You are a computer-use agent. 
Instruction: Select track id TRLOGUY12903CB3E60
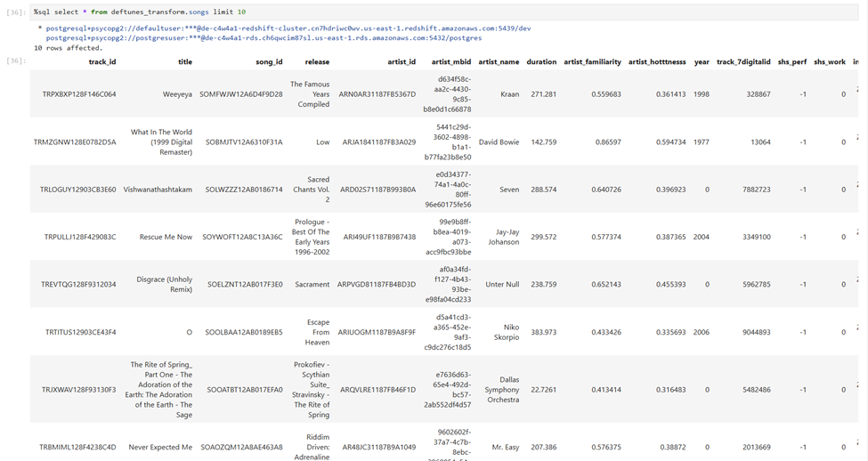(x=78, y=190)
